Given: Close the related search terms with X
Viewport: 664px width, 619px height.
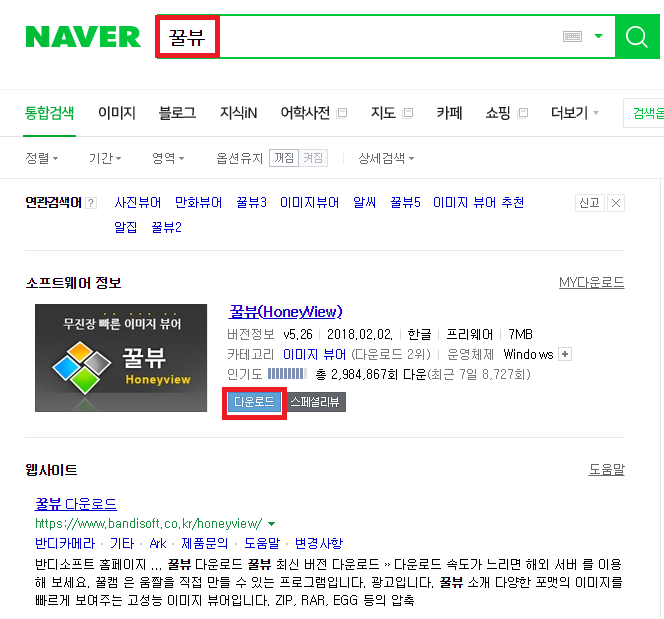Looking at the screenshot, I should 616,203.
